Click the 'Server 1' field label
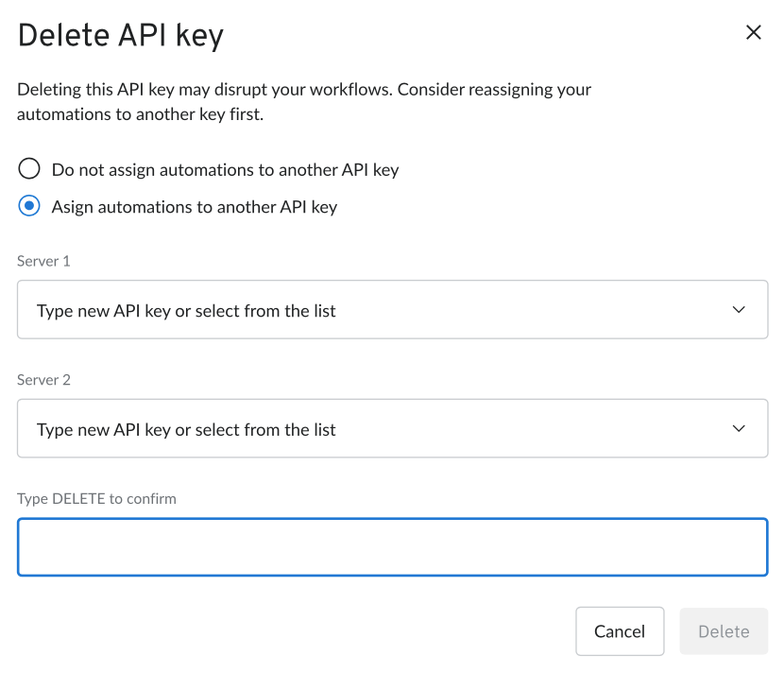This screenshot has height=673, width=784. pyautogui.click(x=43, y=261)
